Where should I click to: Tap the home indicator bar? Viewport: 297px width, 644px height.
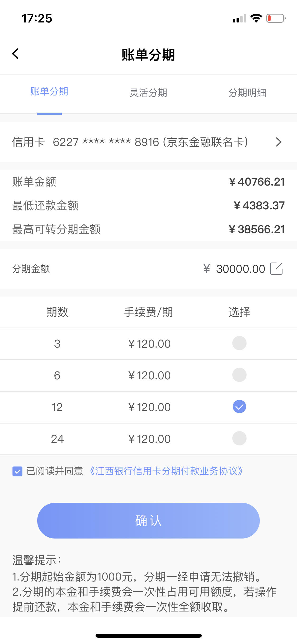[x=149, y=636]
